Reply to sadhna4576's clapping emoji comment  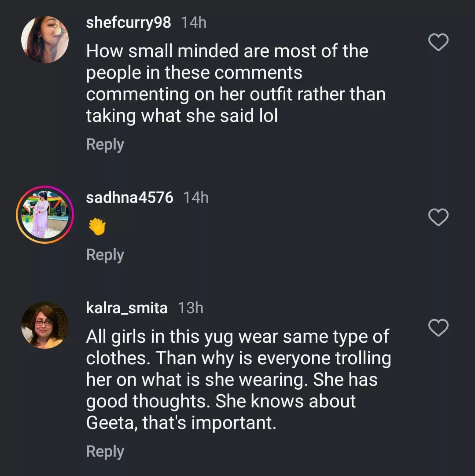[105, 255]
